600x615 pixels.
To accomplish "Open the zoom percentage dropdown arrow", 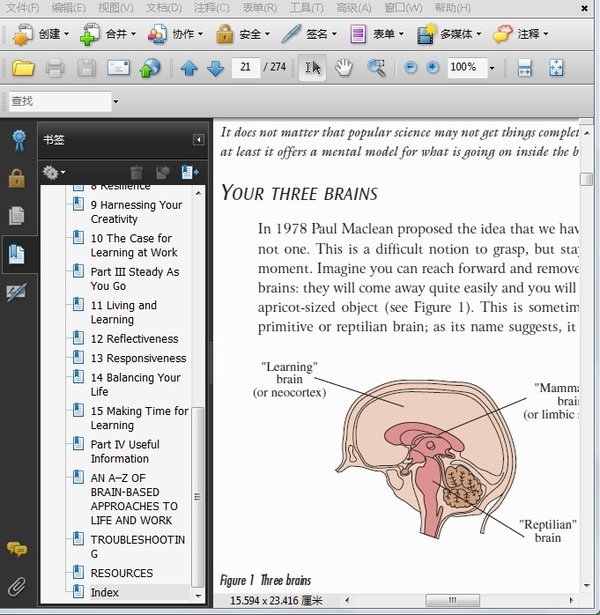I will click(492, 68).
